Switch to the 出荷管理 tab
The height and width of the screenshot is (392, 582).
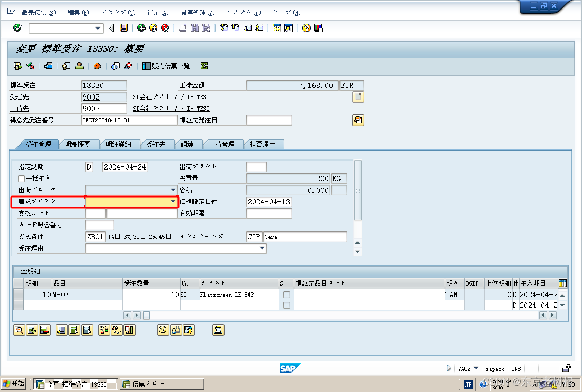tap(221, 145)
